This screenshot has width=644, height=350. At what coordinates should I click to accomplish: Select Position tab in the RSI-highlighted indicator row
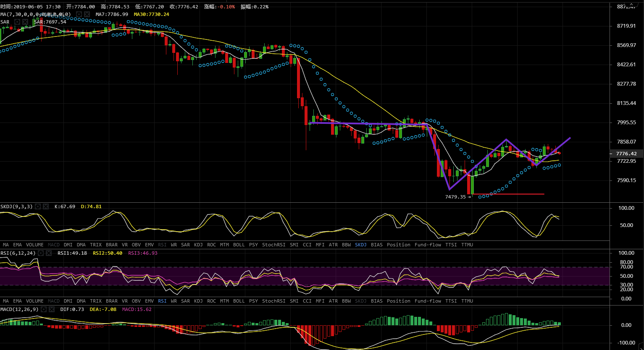click(x=399, y=301)
